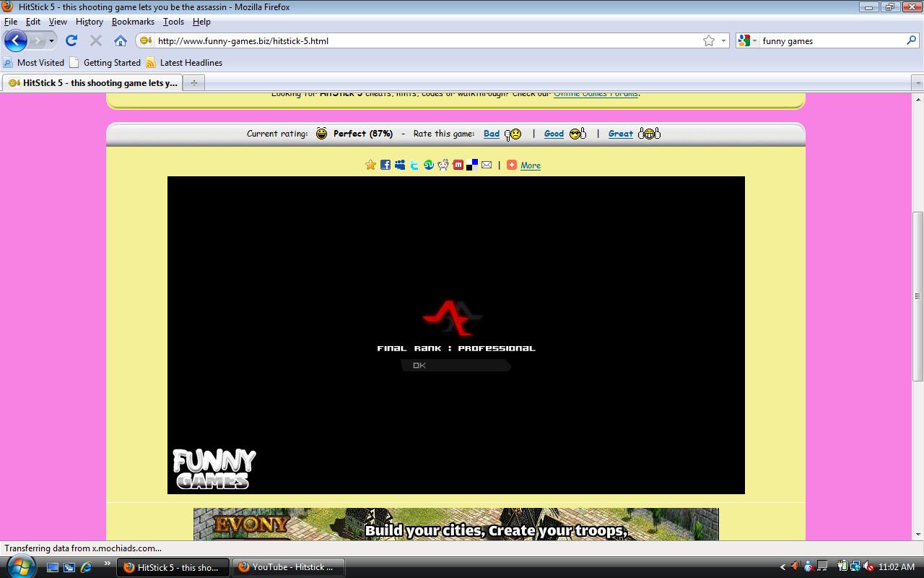Click HitStick 5 Firefox taskbar button

(173, 567)
